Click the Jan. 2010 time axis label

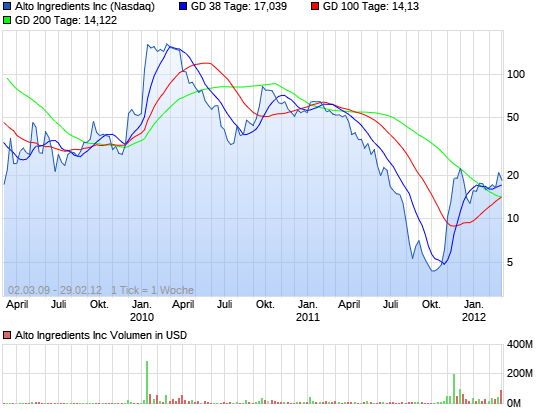tap(142, 311)
